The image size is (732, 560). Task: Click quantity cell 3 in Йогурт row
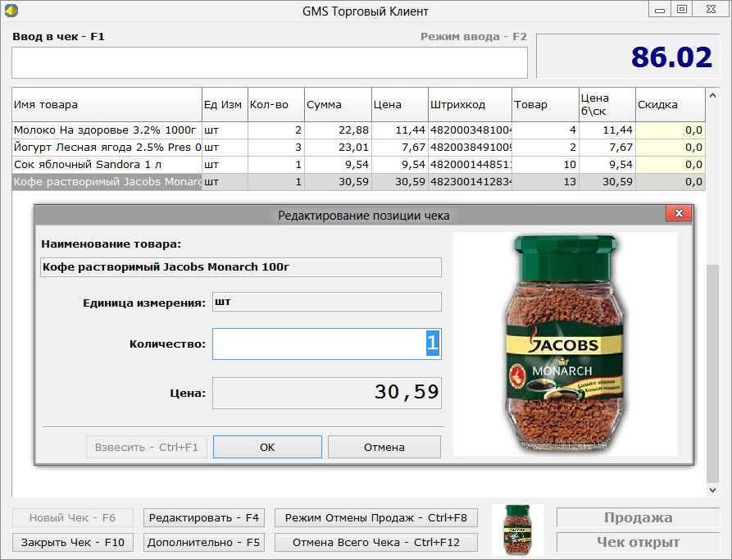pos(276,147)
